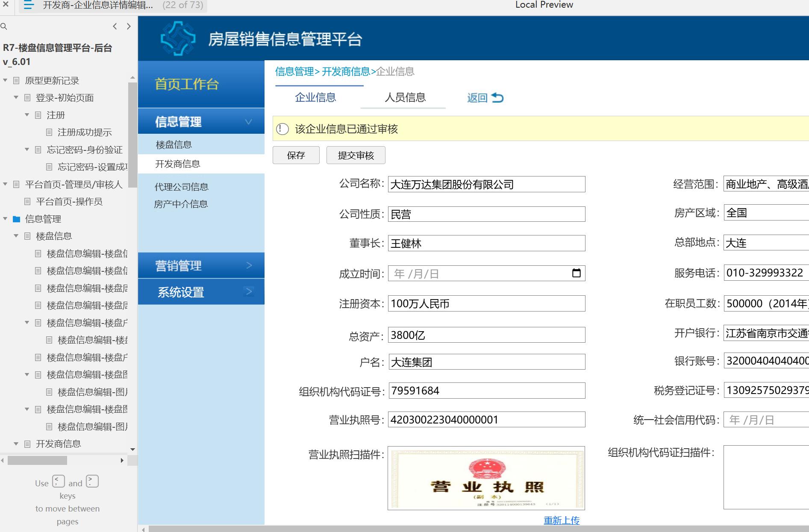Open 平台首页-操作员 page in the tree
809x532 pixels.
69,202
